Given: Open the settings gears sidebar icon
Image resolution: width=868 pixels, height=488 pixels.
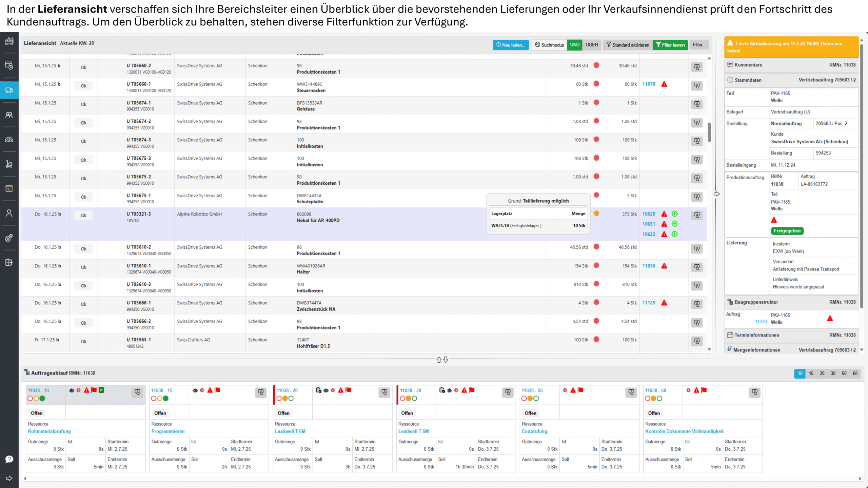Looking at the screenshot, I should click(x=9, y=238).
